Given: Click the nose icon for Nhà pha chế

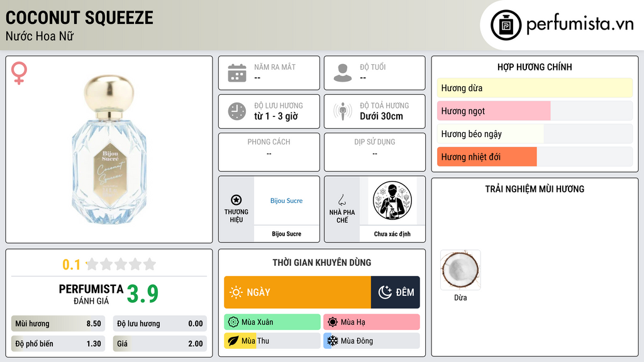Looking at the screenshot, I should (x=341, y=200).
